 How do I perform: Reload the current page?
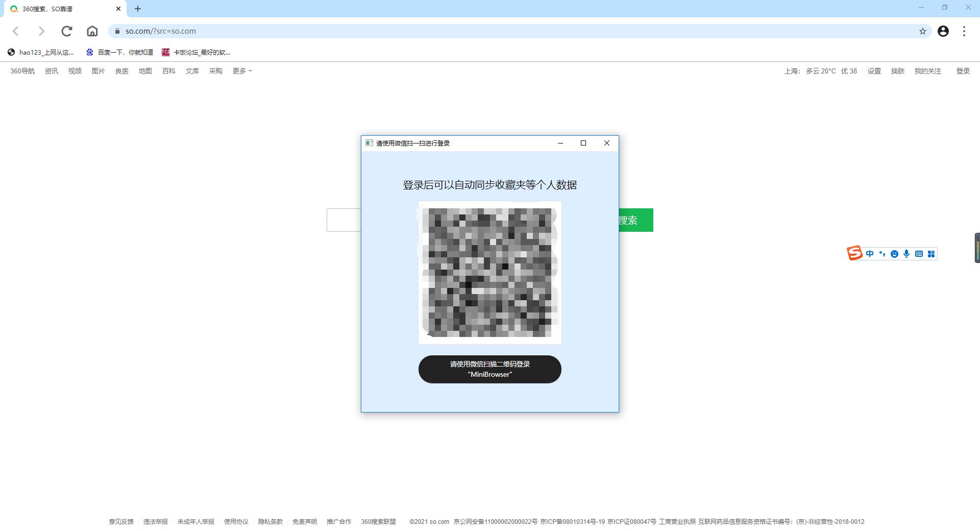click(66, 31)
